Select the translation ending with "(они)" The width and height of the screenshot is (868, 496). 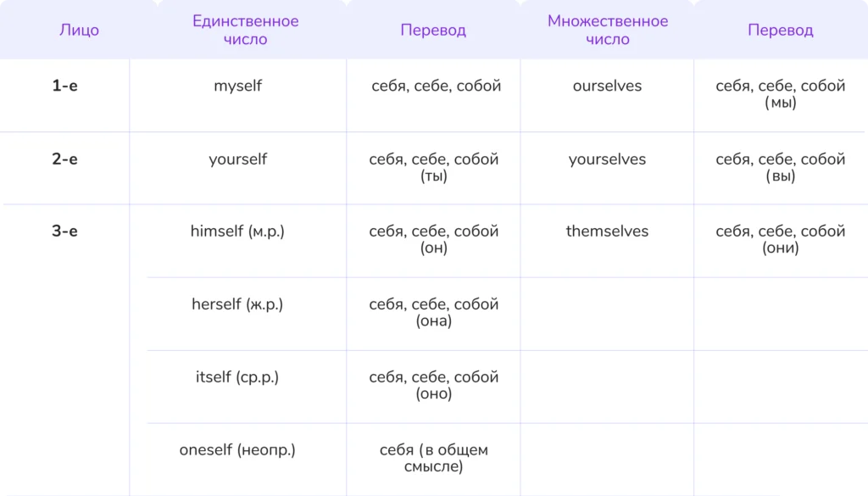click(x=780, y=240)
